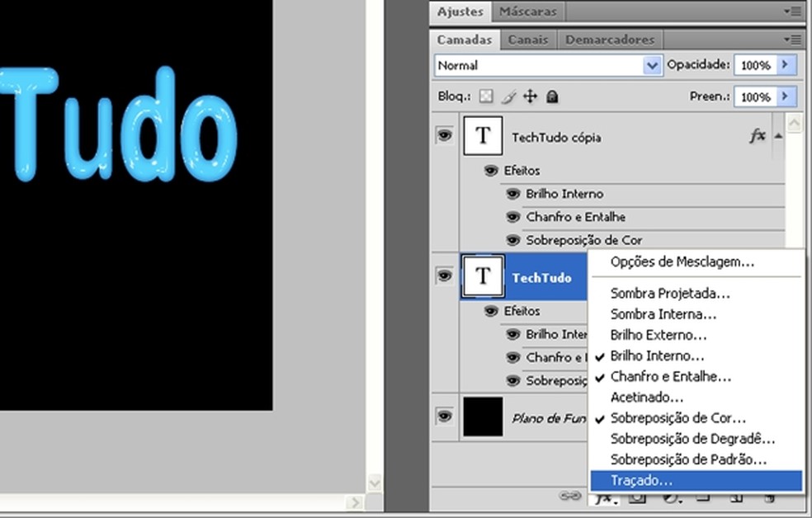Viewport: 812px width, 518px height.
Task: Choose Sombra Projetada from the menu
Action: (x=670, y=293)
